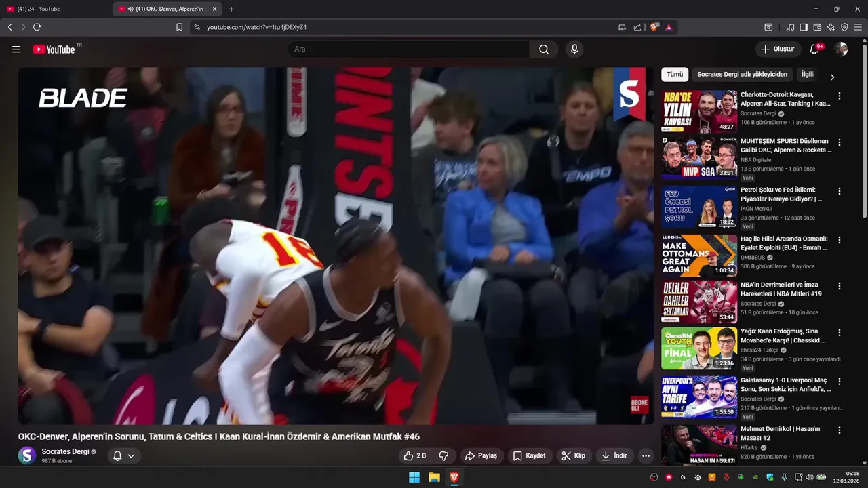Start voice search with microphone icon
Image resolution: width=868 pixels, height=488 pixels.
click(x=574, y=49)
